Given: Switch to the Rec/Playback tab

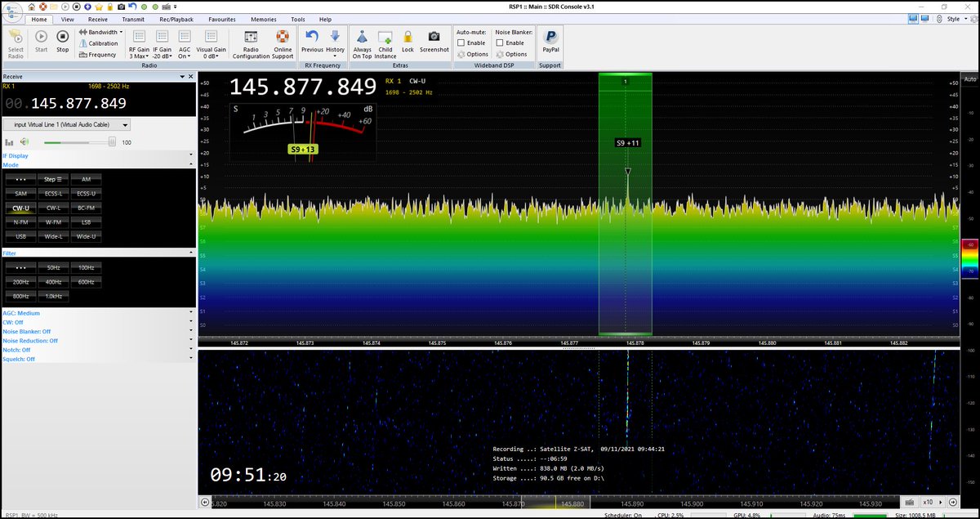Looking at the screenshot, I should click(177, 19).
